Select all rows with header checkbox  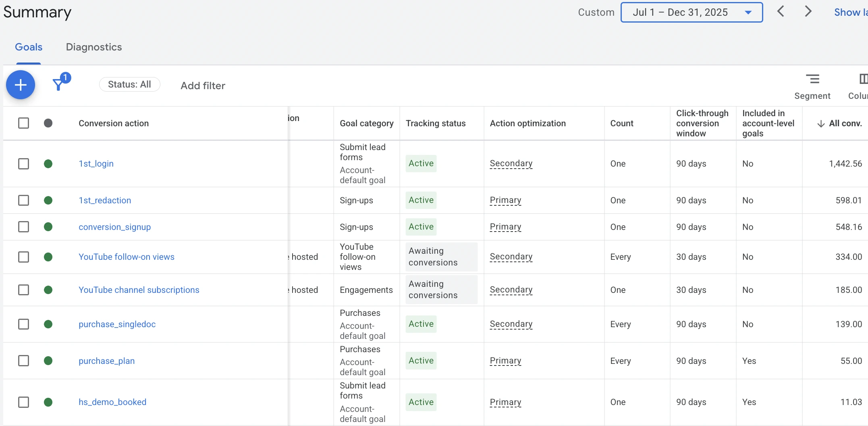(x=24, y=123)
